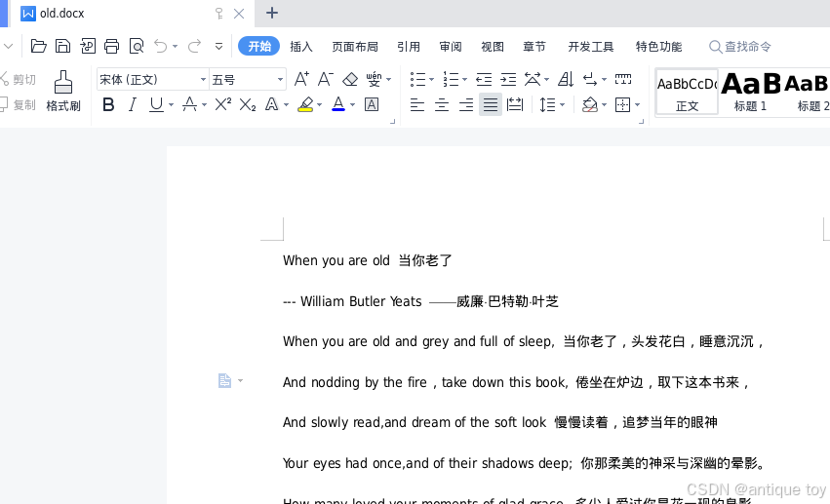Copy selection with 复制
Viewport: 830px width, 504px height.
[x=19, y=104]
